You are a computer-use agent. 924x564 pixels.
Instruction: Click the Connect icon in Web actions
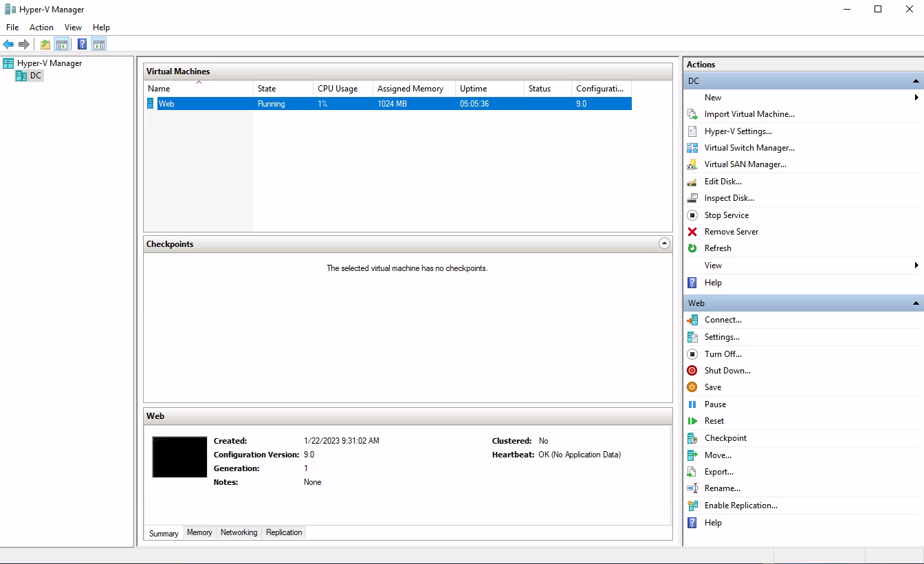point(692,320)
